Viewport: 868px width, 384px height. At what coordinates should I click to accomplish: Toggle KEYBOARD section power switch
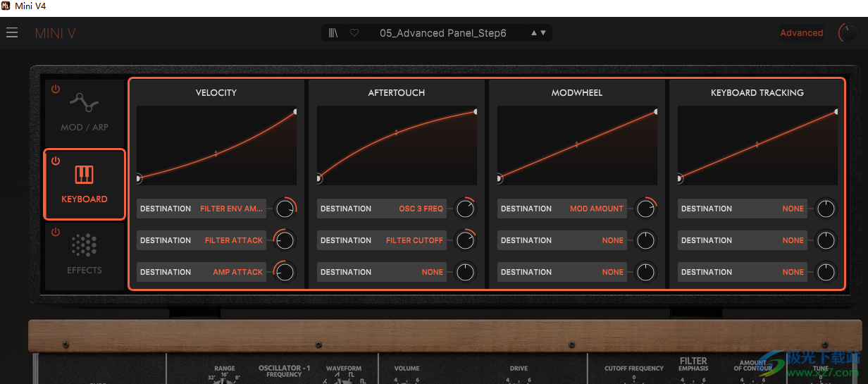click(56, 161)
